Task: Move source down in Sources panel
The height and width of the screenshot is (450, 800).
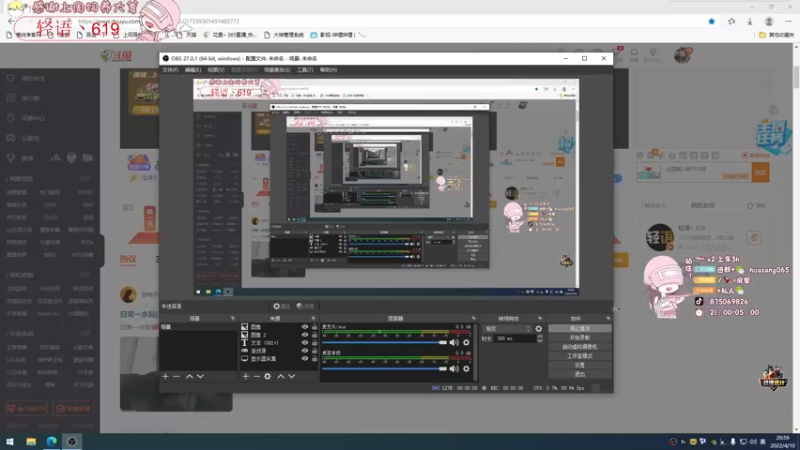Action: (292, 377)
